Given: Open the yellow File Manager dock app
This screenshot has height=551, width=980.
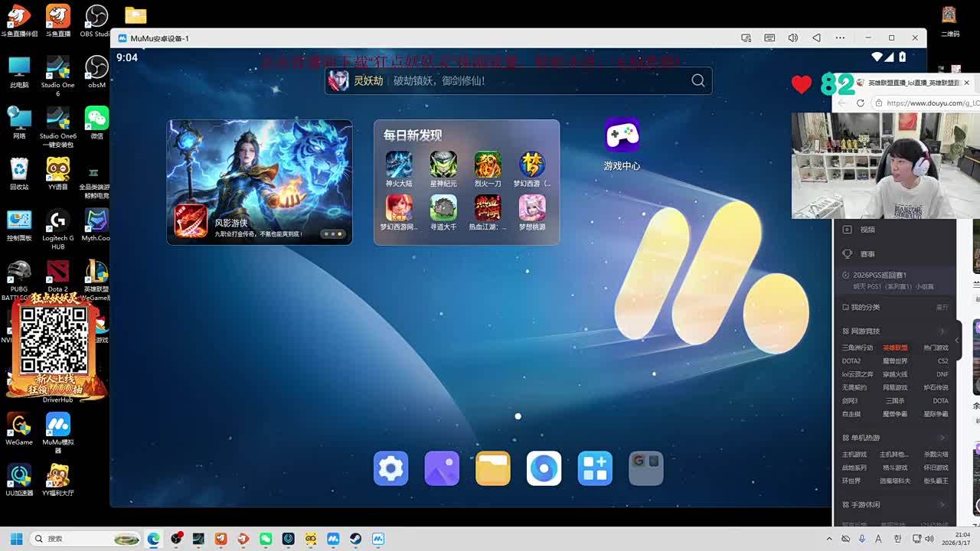Looking at the screenshot, I should [492, 468].
